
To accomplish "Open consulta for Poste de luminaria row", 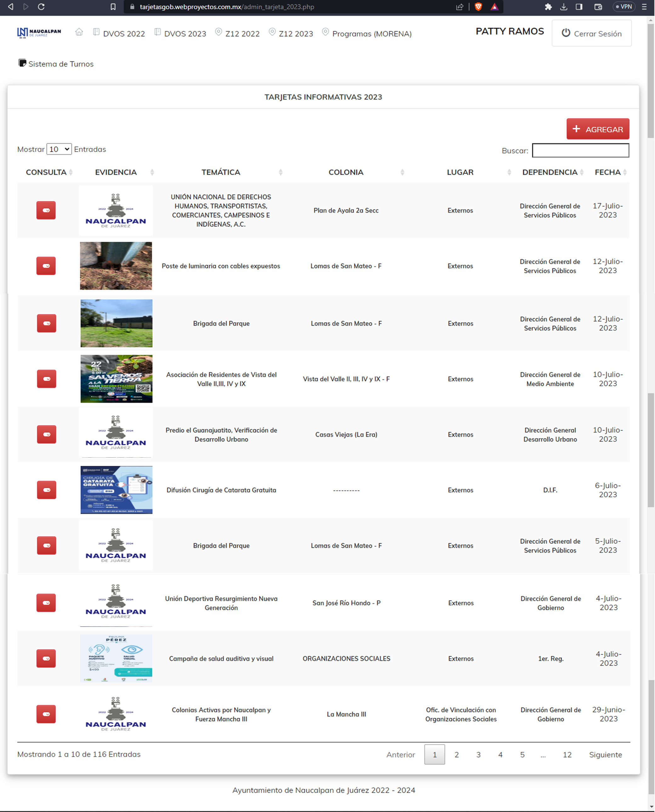I will click(x=46, y=266).
